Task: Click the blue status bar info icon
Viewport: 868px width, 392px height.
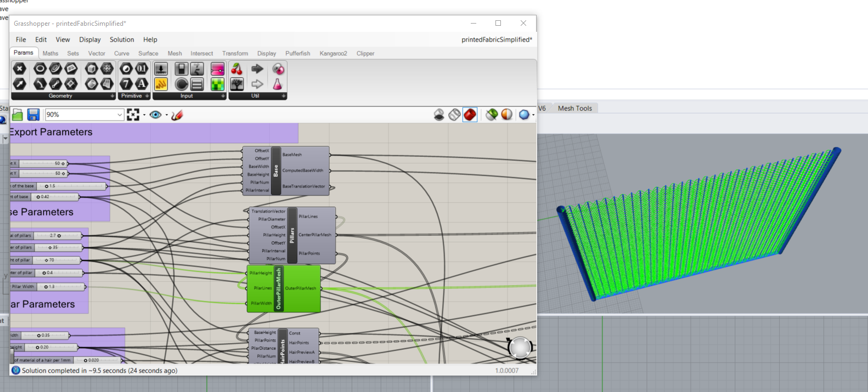Action: coord(16,371)
